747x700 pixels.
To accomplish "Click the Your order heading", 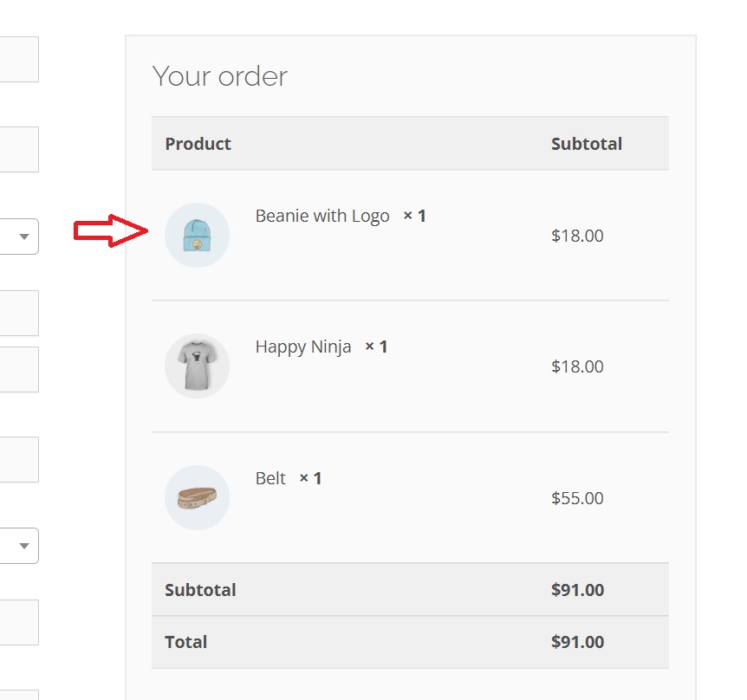I will point(219,76).
